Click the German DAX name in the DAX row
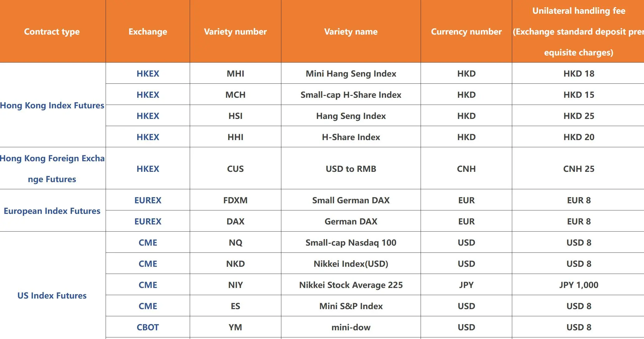The width and height of the screenshot is (644, 339). 351,222
